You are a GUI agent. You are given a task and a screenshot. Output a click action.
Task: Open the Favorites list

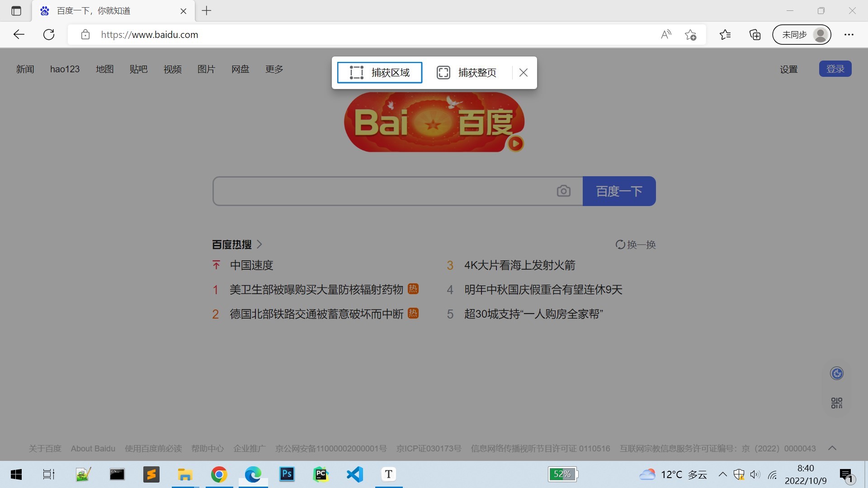725,35
